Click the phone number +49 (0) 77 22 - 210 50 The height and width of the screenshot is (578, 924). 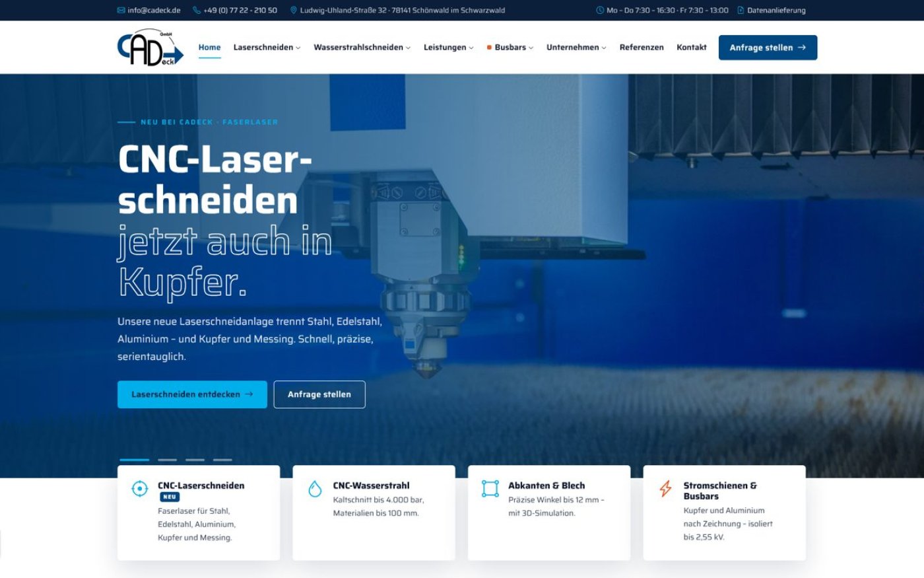coord(240,11)
